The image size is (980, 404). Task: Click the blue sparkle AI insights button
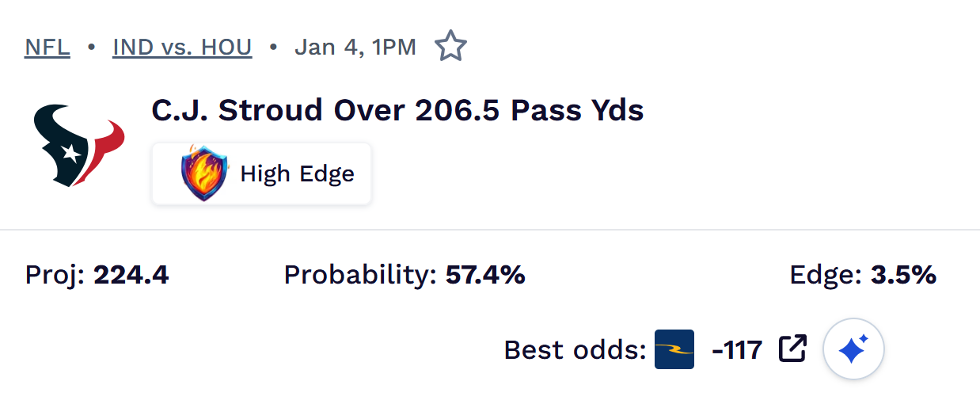[853, 349]
